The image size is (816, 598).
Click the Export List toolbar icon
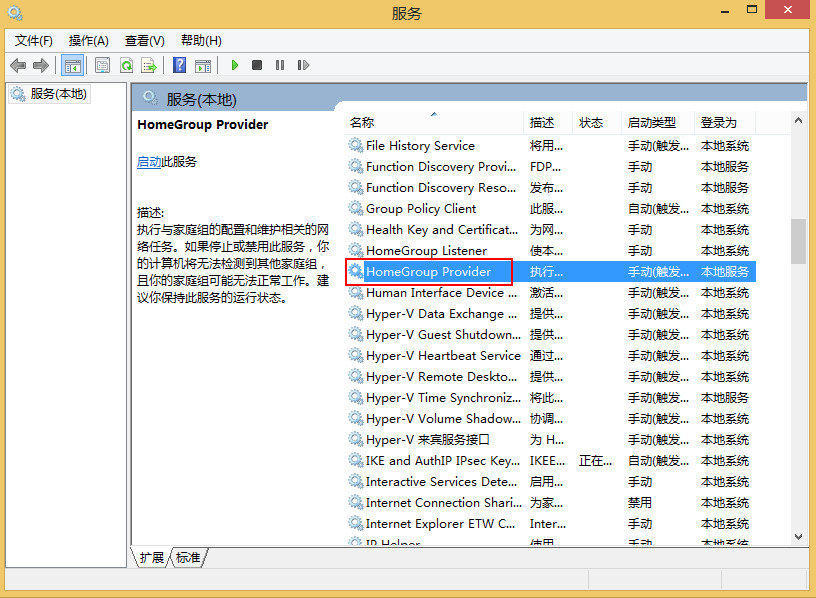click(149, 66)
